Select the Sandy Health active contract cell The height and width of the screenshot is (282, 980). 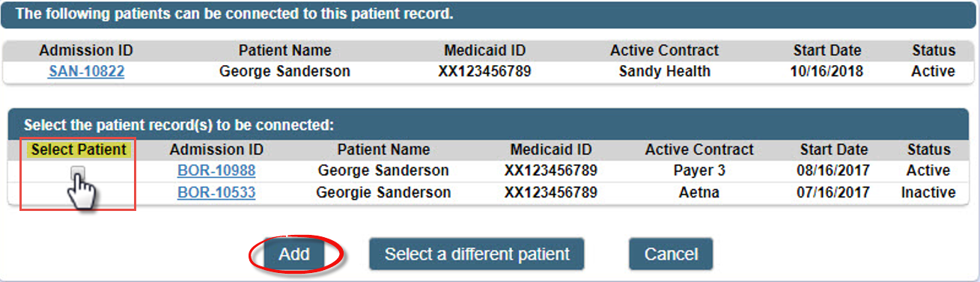665,72
